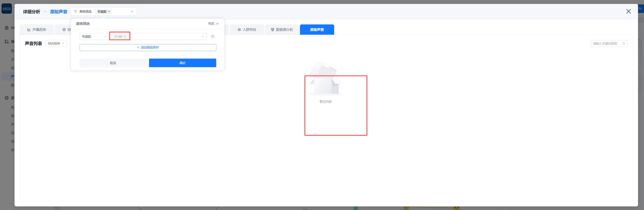Close the 详细分析 dialog
Image resolution: width=644 pixels, height=210 pixels.
pos(628,11)
